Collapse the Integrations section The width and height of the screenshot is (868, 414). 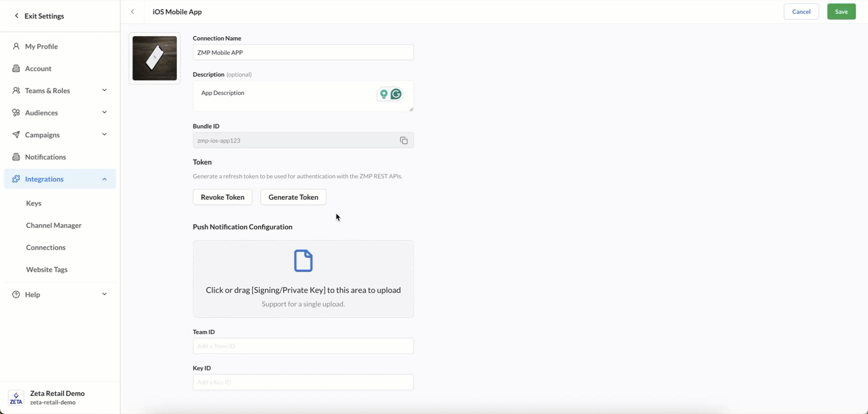[x=104, y=179]
